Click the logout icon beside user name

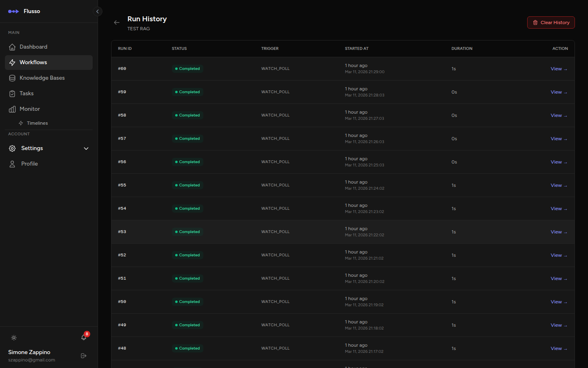(x=84, y=356)
